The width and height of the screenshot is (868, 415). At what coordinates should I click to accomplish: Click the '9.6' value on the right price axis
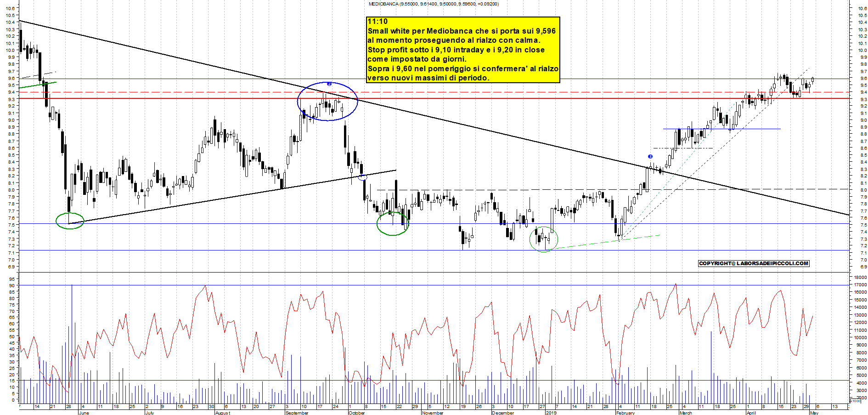[x=863, y=79]
